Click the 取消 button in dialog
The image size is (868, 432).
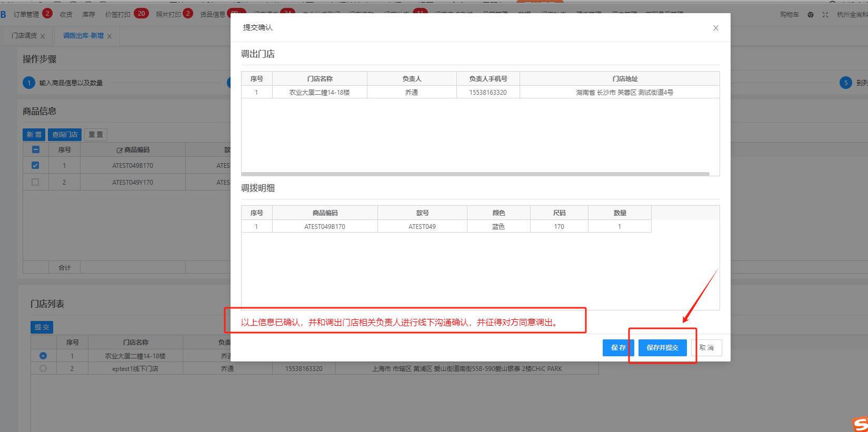tap(706, 348)
